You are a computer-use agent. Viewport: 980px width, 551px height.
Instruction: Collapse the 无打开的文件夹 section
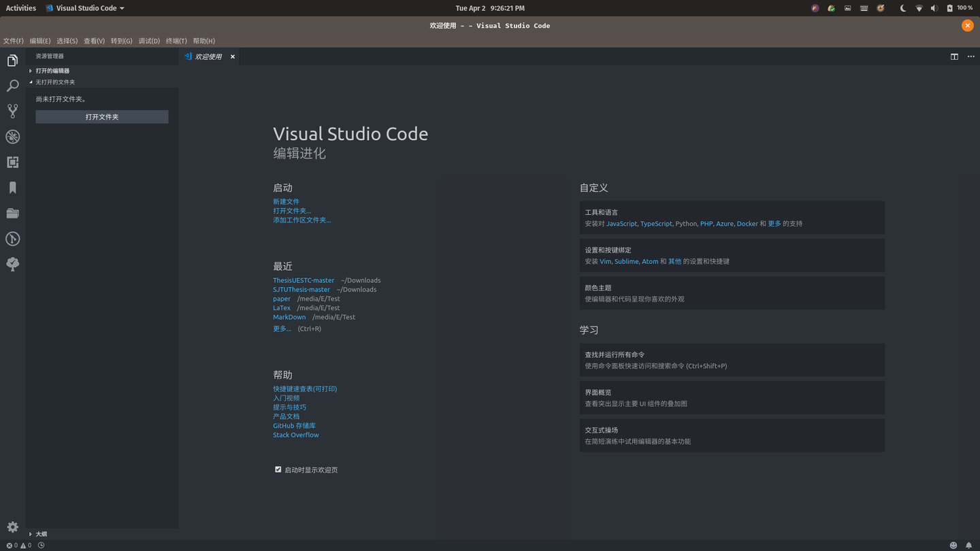click(54, 82)
